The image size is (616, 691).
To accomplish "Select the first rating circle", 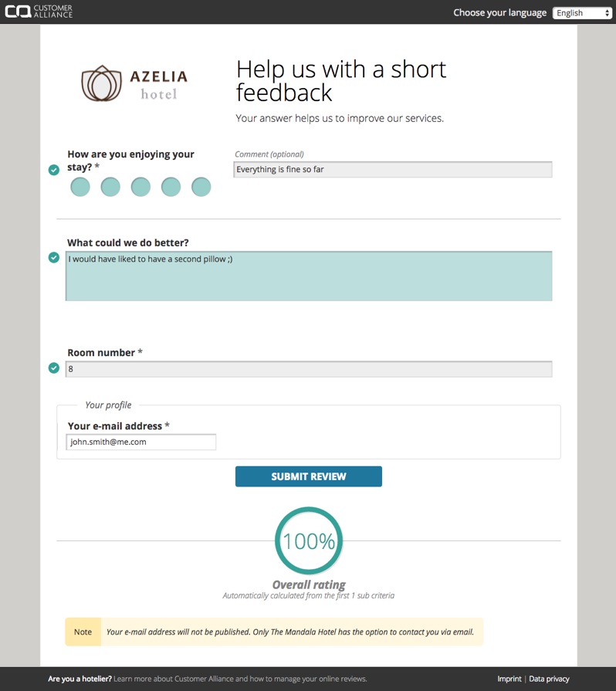I will (80, 187).
